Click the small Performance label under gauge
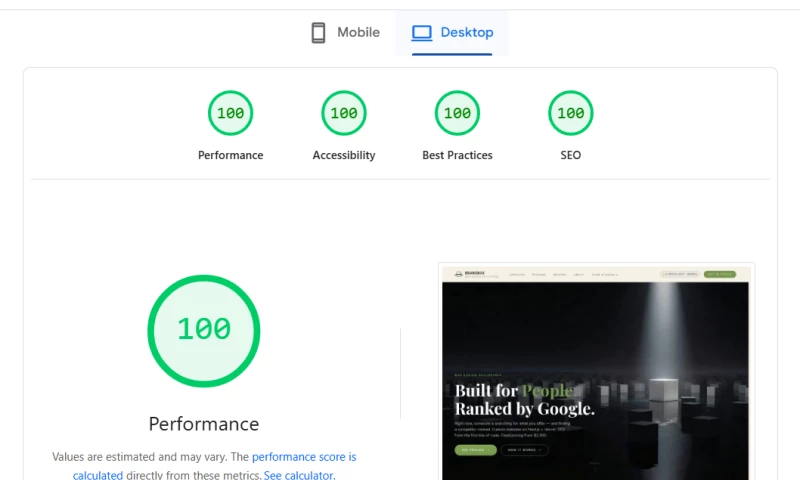The height and width of the screenshot is (480, 800). (231, 155)
